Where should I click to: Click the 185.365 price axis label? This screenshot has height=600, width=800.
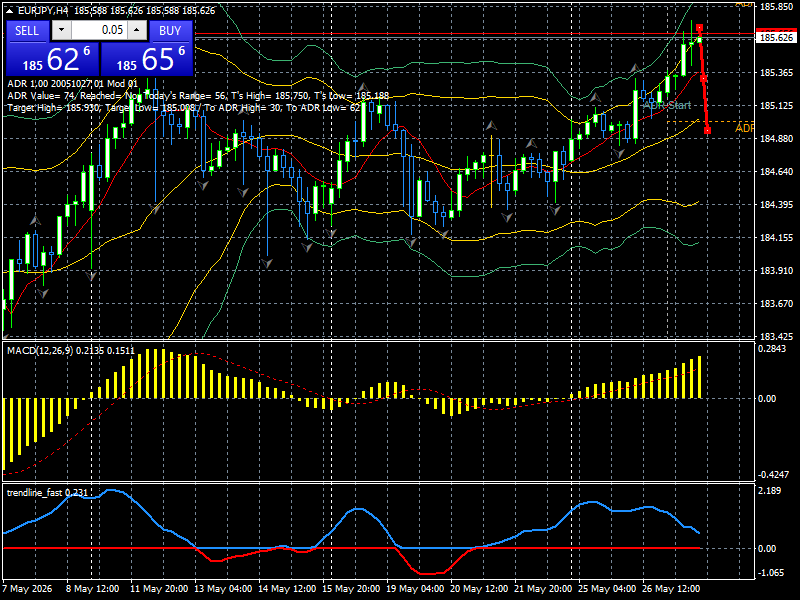(x=777, y=73)
